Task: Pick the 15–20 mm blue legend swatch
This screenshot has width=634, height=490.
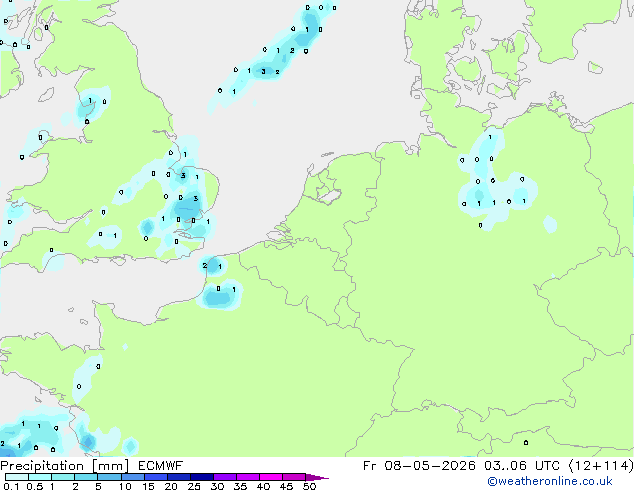Action: pyautogui.click(x=156, y=477)
